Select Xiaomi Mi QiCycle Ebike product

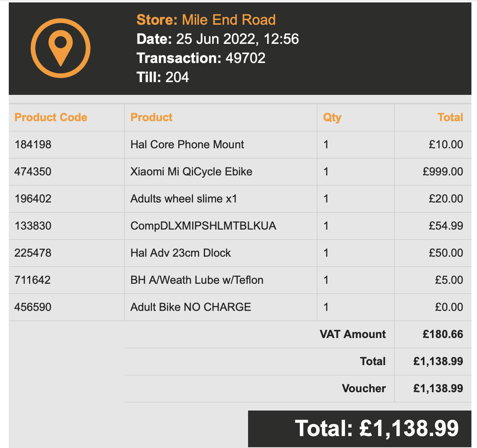click(191, 172)
